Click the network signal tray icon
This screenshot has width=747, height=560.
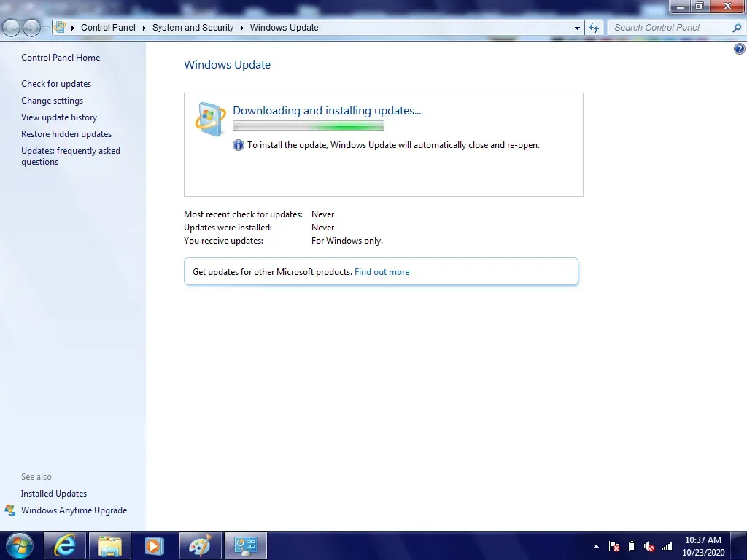coord(667,546)
